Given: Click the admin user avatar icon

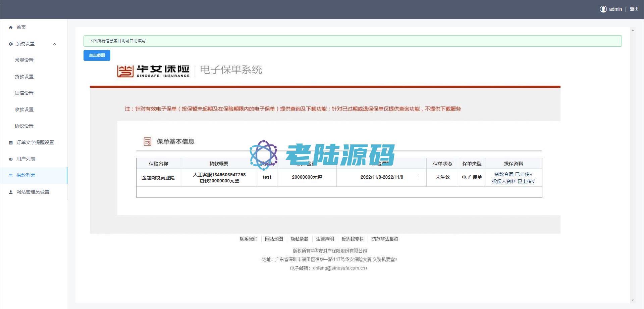Looking at the screenshot, I should click(x=603, y=9).
